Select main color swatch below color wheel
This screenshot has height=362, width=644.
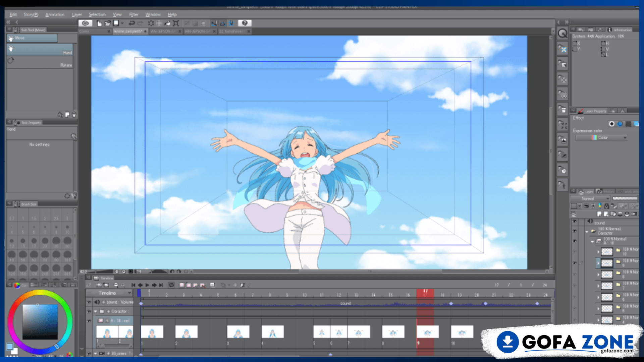pyautogui.click(x=10, y=346)
